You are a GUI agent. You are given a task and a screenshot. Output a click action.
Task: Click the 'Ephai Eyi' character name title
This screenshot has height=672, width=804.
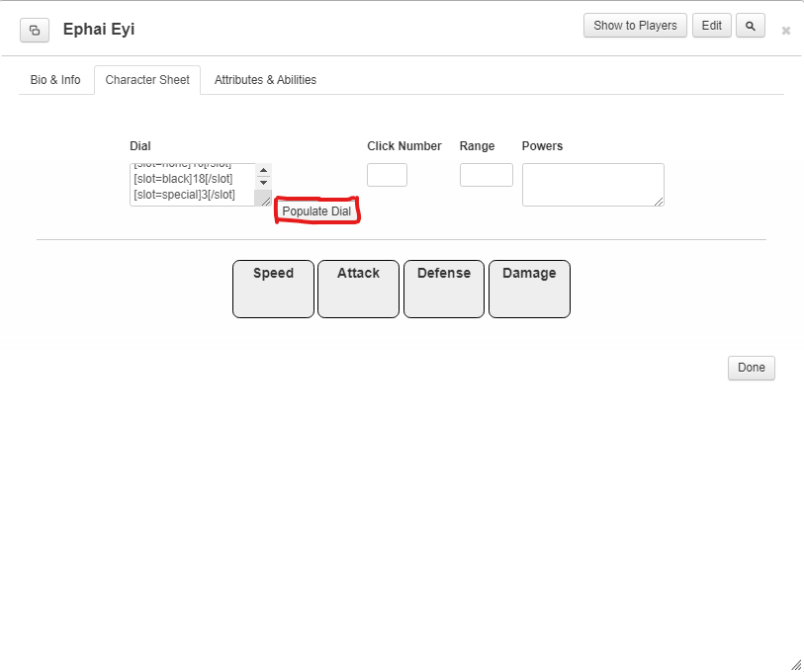coord(99,30)
